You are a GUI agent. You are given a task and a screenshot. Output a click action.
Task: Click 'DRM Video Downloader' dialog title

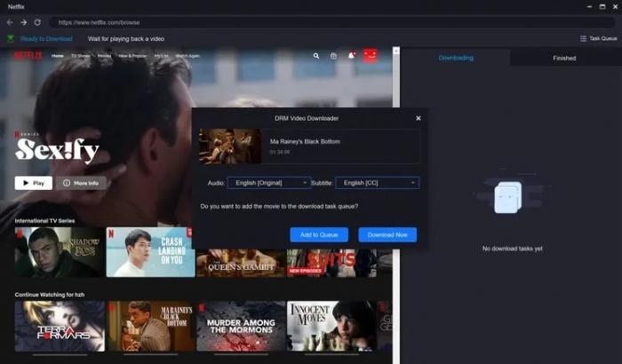pos(307,118)
